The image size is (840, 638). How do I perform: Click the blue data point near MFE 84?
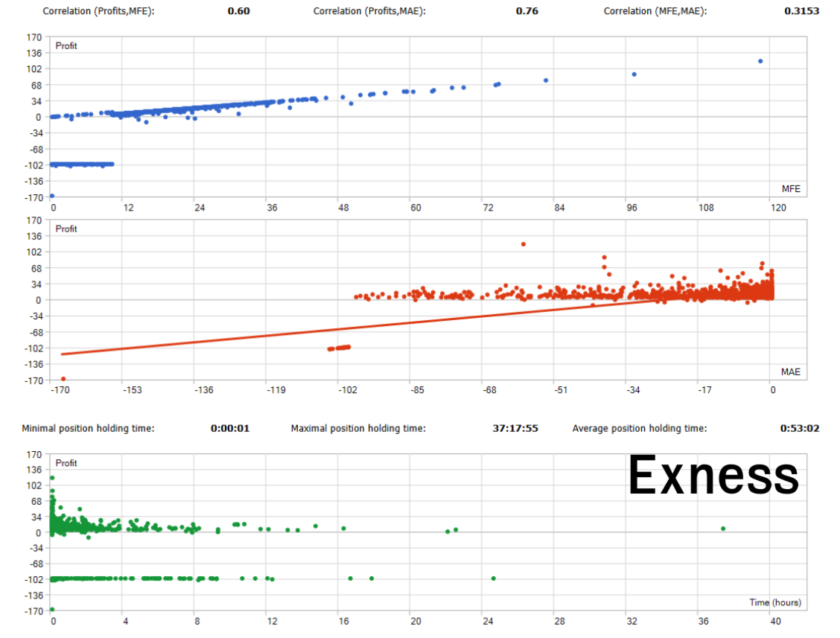(546, 80)
